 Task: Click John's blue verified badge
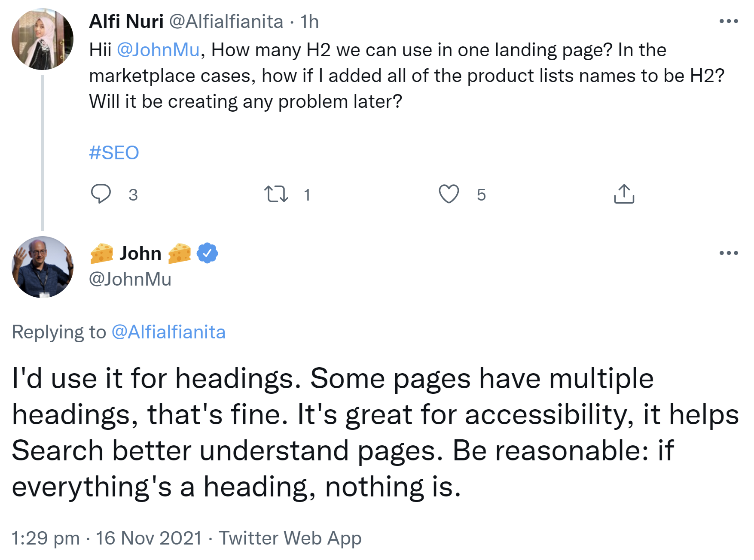[207, 253]
